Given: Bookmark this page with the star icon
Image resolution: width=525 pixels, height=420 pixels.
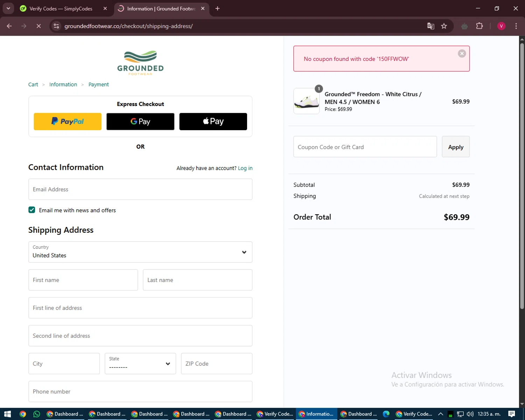Looking at the screenshot, I should click(444, 26).
